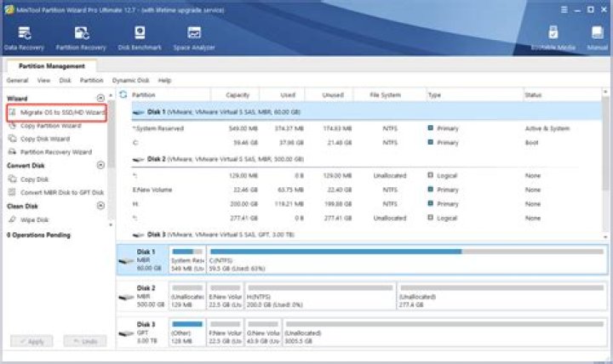This screenshot has height=364, width=613.
Task: Switch to Partition Management tab
Action: coord(52,66)
